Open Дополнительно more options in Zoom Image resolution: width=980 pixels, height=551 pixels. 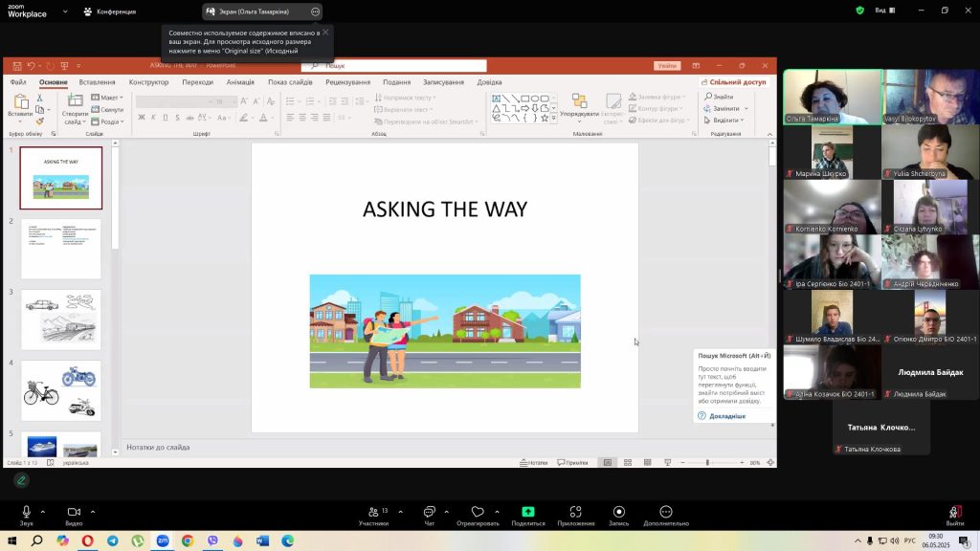click(x=666, y=512)
